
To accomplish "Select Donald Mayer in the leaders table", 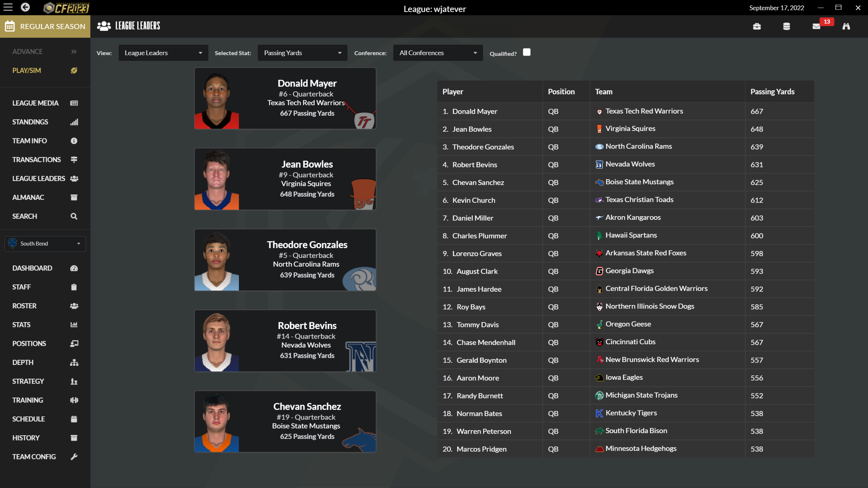I will (x=475, y=111).
